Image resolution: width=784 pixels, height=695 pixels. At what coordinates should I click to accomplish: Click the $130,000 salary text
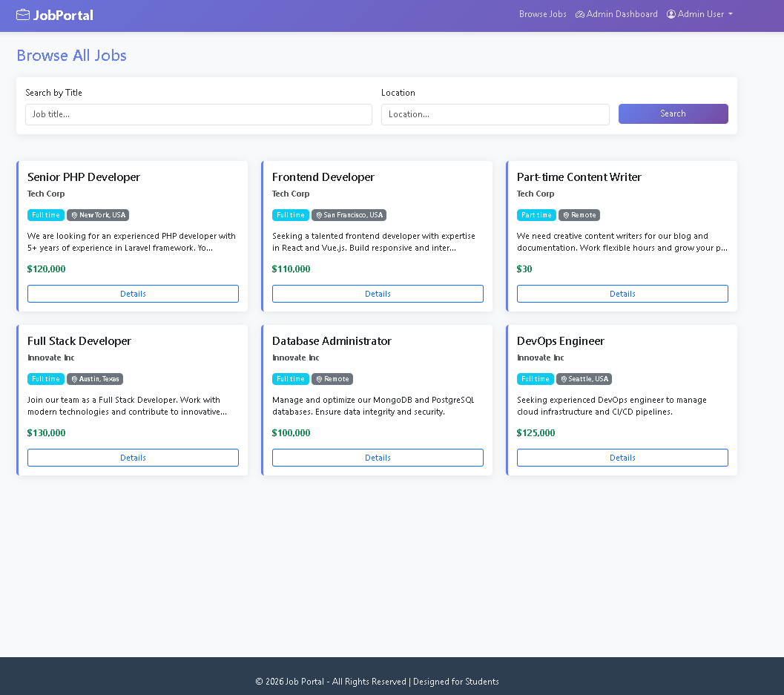(47, 433)
